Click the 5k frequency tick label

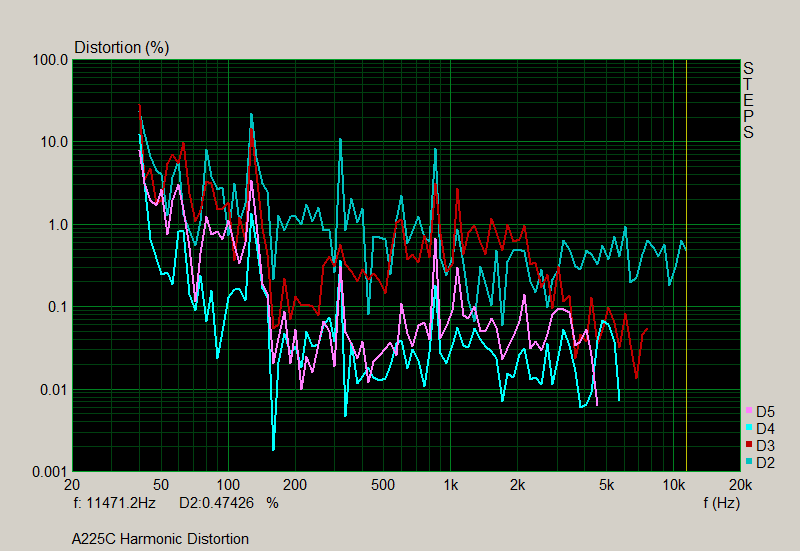coord(606,485)
